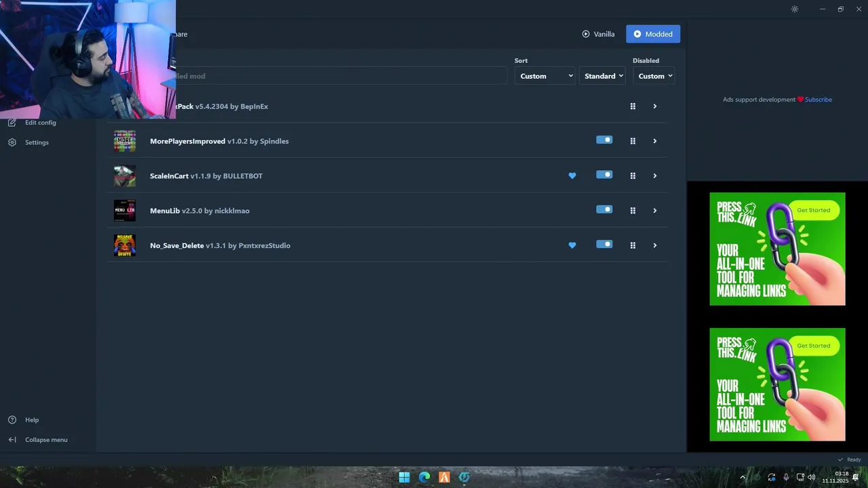
Task: Open the MorePlayersImproved mod thumbnail
Action: click(x=125, y=141)
